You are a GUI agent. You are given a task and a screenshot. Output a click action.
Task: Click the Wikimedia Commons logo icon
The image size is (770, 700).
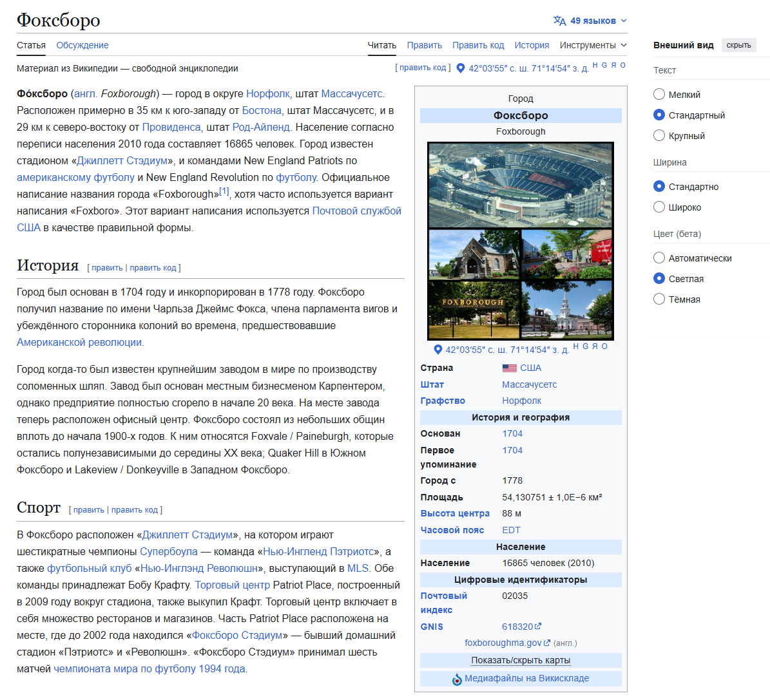[457, 679]
